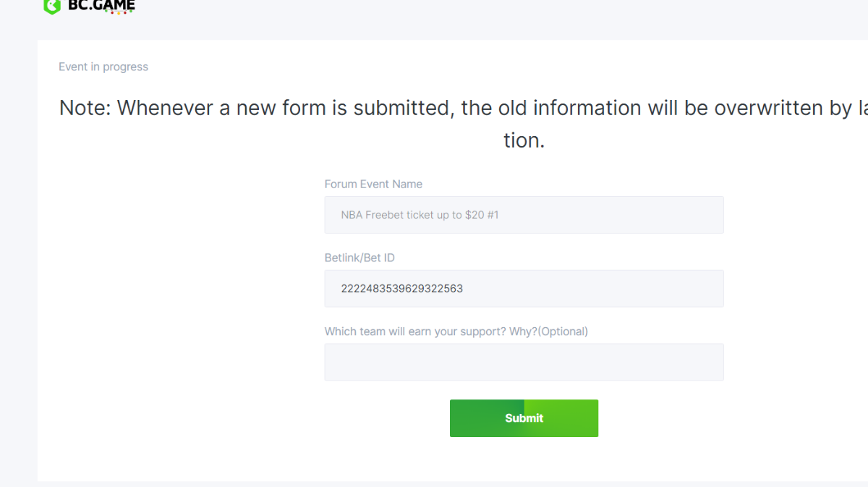Focus the Forum Event Name field

(524, 215)
